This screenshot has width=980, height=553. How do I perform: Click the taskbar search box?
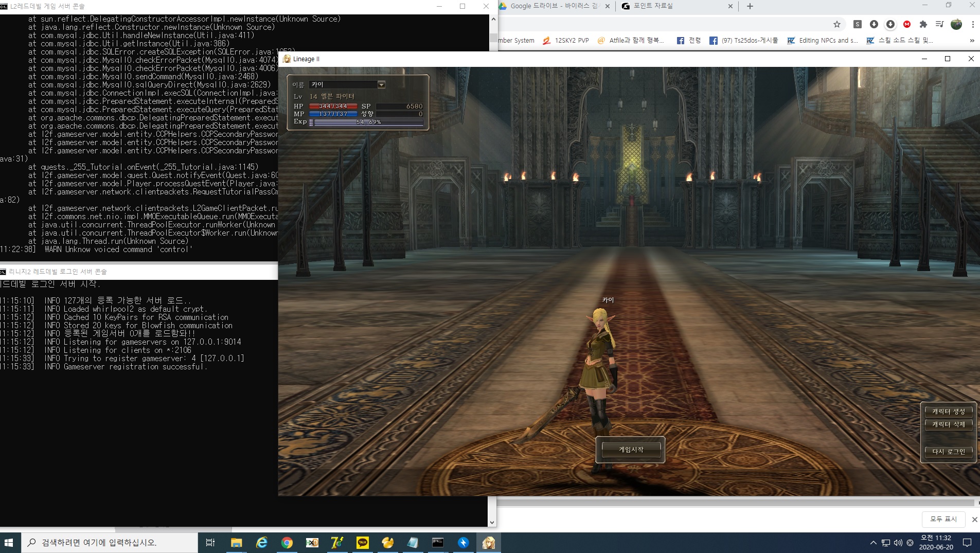110,542
